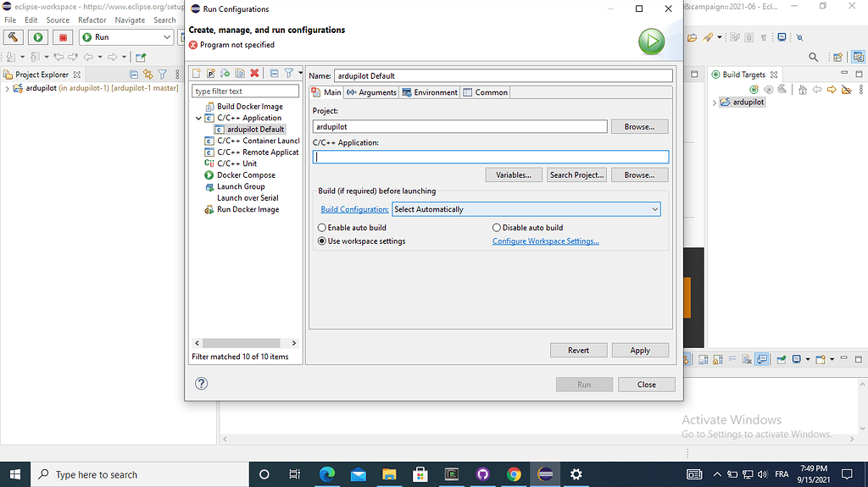Delete selected launch configuration with red X
The width and height of the screenshot is (868, 487).
[x=254, y=74]
